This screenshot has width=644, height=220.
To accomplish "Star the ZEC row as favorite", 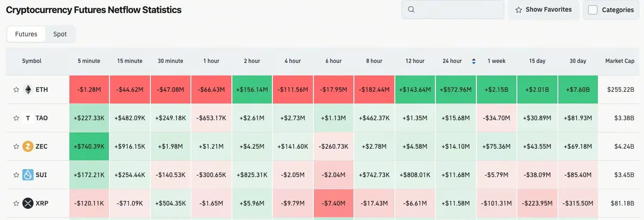I will pos(16,146).
